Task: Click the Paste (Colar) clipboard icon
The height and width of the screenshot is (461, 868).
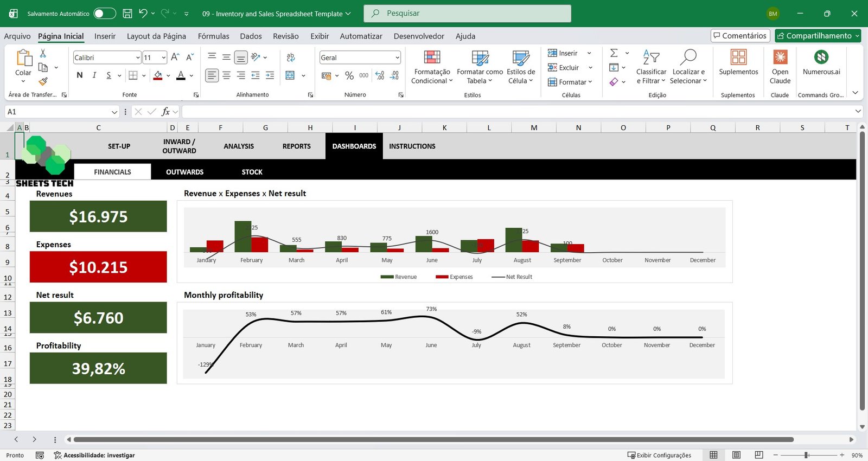Action: pos(23,57)
